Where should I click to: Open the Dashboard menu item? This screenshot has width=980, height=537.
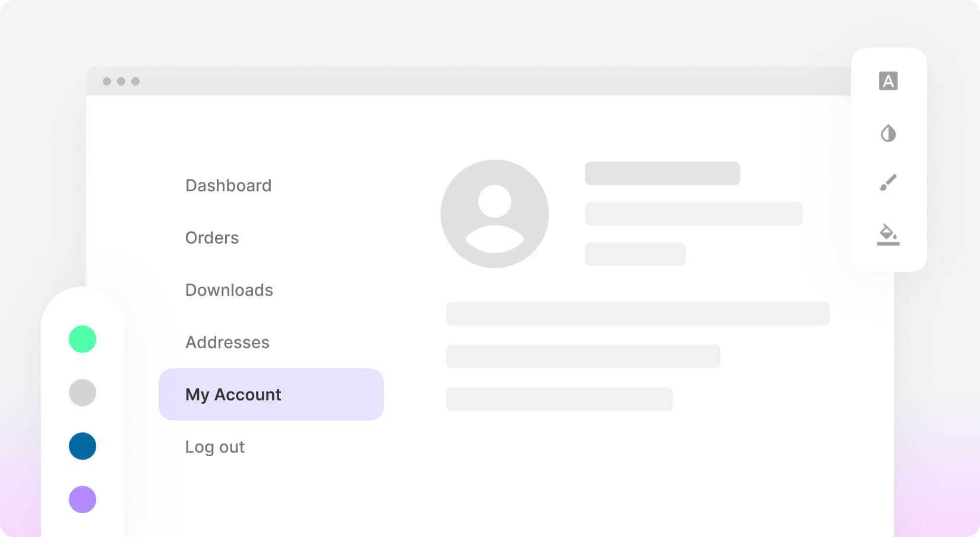pyautogui.click(x=228, y=185)
